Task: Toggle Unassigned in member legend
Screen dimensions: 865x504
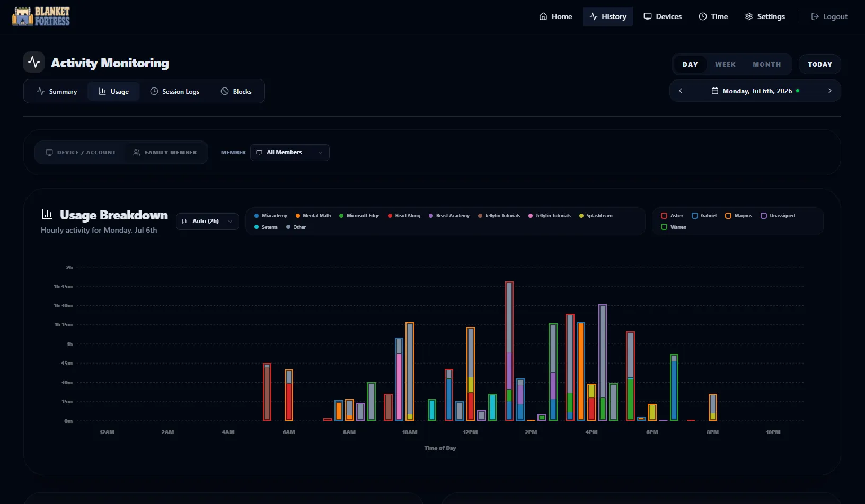Action: tap(778, 216)
